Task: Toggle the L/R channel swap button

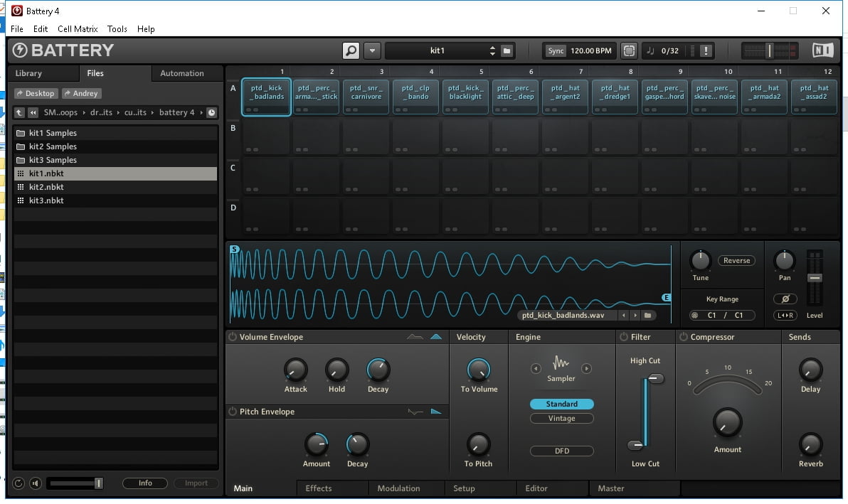Action: click(785, 316)
